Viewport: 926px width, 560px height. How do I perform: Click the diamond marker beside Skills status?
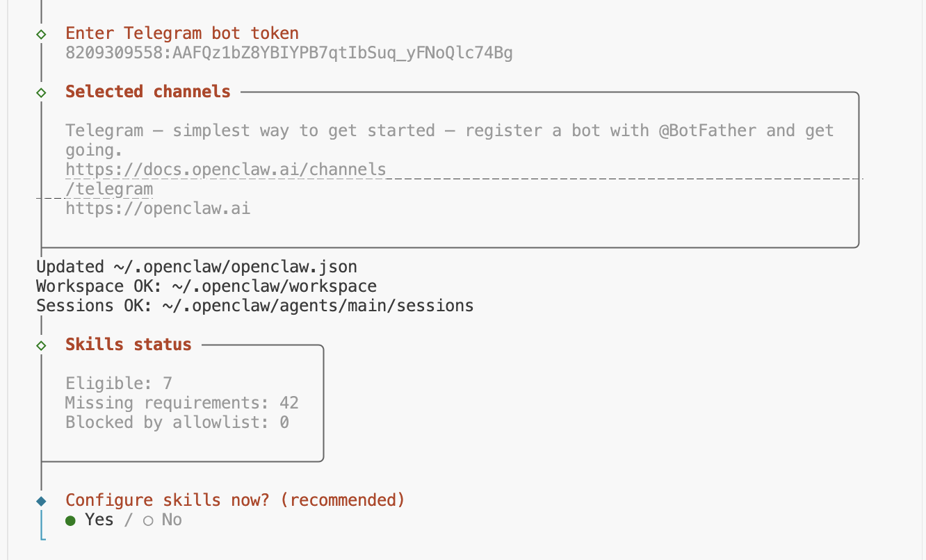tap(41, 345)
